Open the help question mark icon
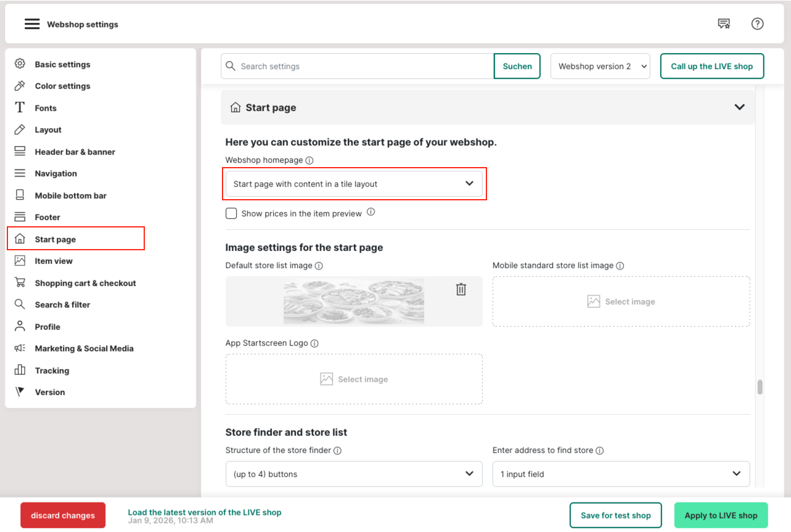Image resolution: width=791 pixels, height=532 pixels. (x=757, y=24)
